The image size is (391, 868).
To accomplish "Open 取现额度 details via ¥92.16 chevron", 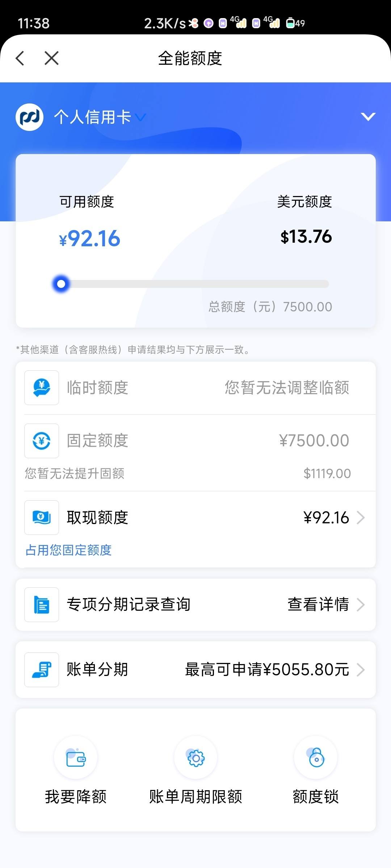I will (334, 518).
